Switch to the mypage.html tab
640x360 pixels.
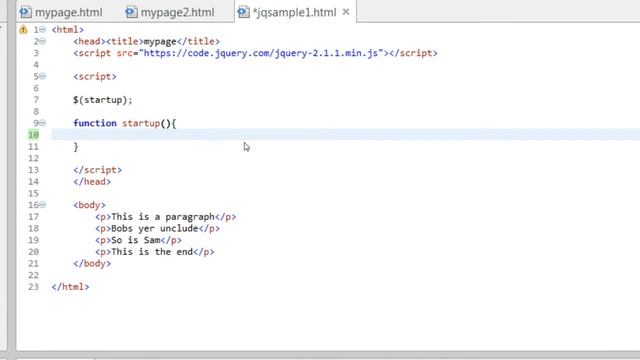pos(61,12)
